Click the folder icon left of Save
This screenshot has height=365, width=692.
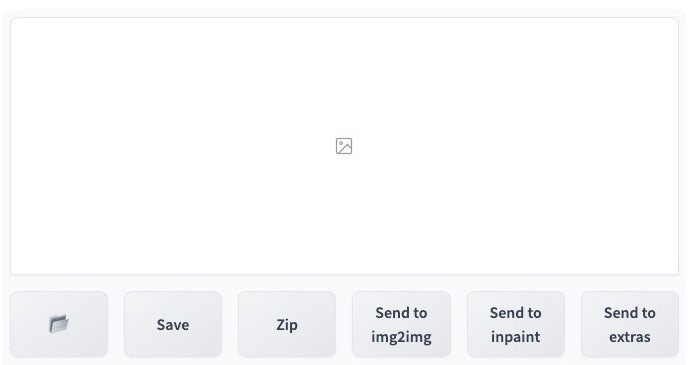[x=59, y=324]
